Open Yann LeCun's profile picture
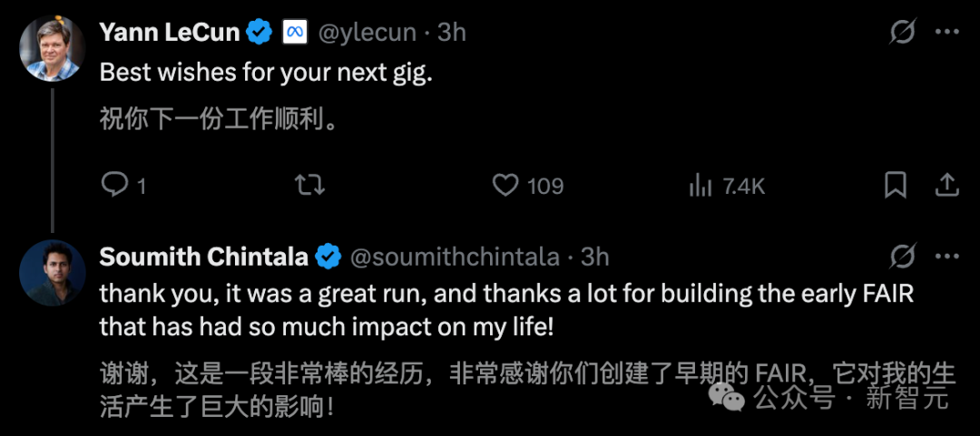This screenshot has width=980, height=436. click(52, 47)
